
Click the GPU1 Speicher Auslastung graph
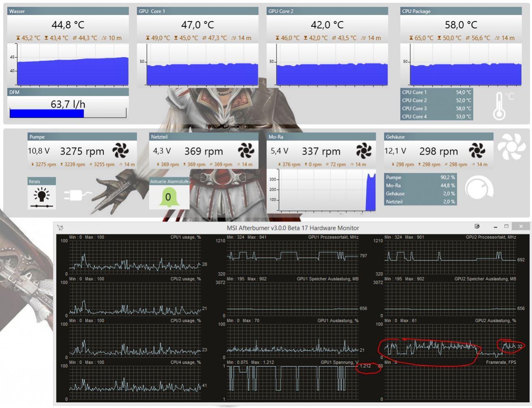pyautogui.click(x=293, y=299)
